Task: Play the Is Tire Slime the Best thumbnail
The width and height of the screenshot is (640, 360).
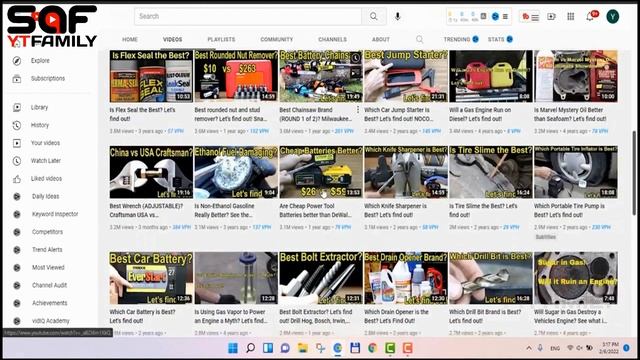Action: click(x=491, y=172)
